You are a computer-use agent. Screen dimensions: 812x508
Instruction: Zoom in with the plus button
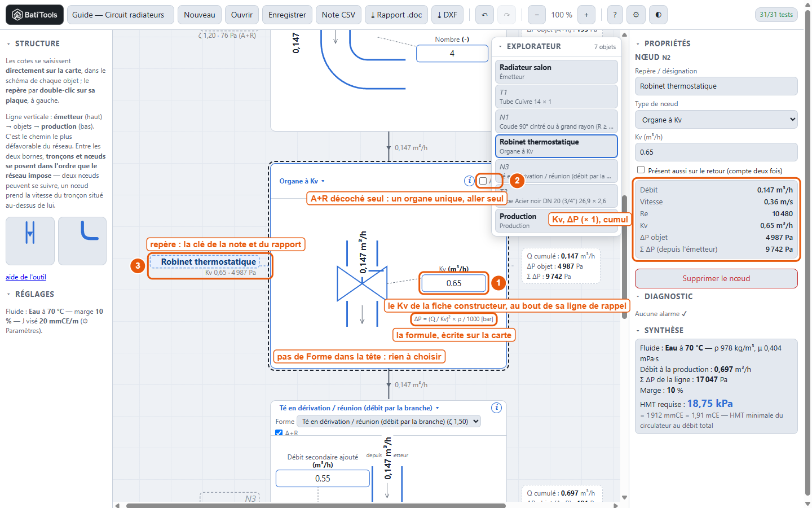coord(586,15)
